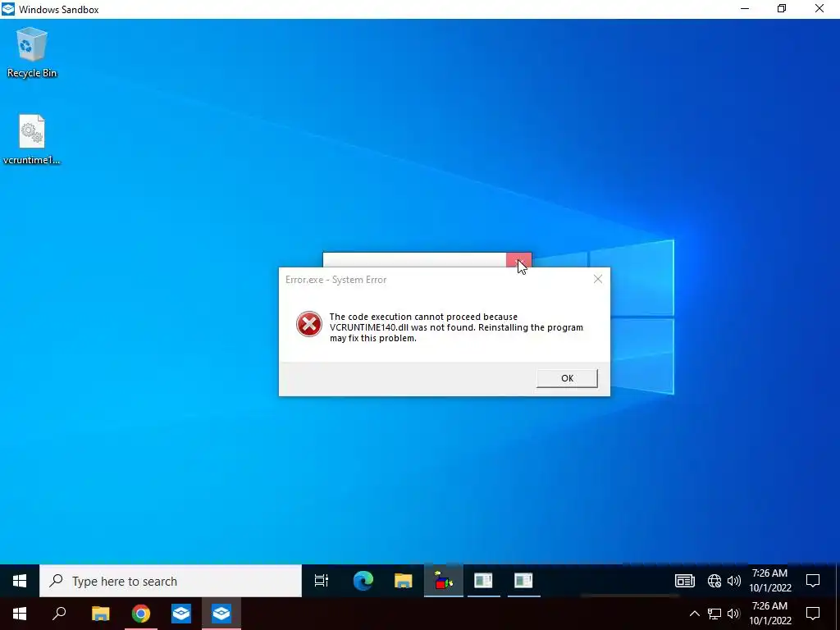Open News and interests in sandbox tray

point(685,581)
